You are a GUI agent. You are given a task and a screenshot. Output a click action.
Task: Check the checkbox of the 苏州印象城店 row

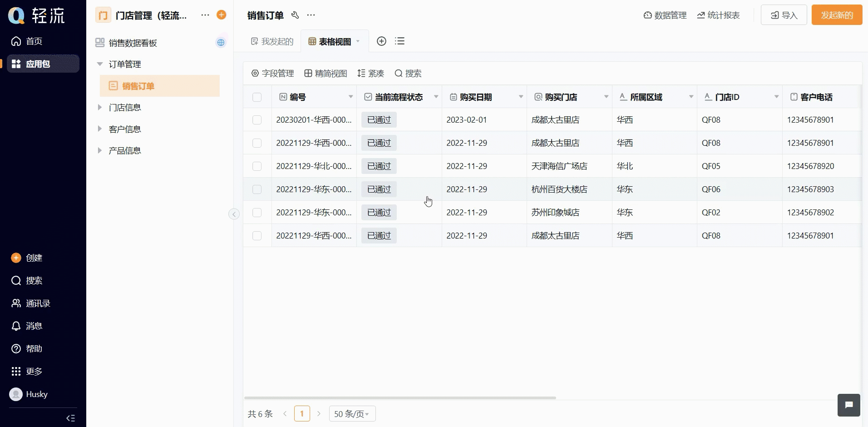[x=257, y=213]
